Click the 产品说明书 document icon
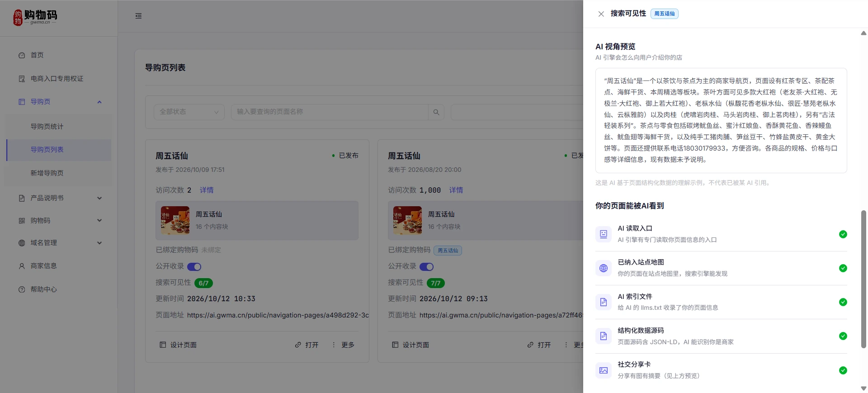 click(x=22, y=198)
